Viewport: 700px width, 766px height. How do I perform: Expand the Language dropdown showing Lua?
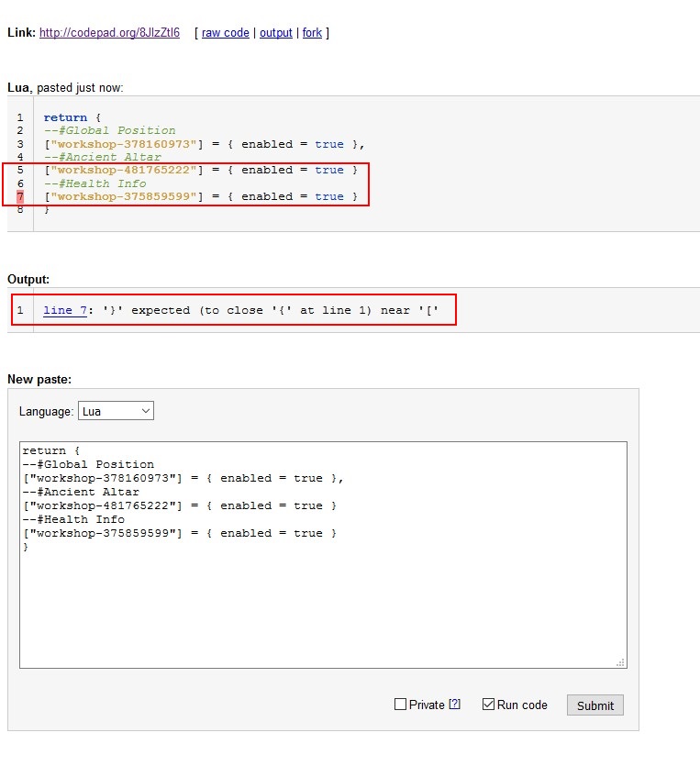coord(116,411)
